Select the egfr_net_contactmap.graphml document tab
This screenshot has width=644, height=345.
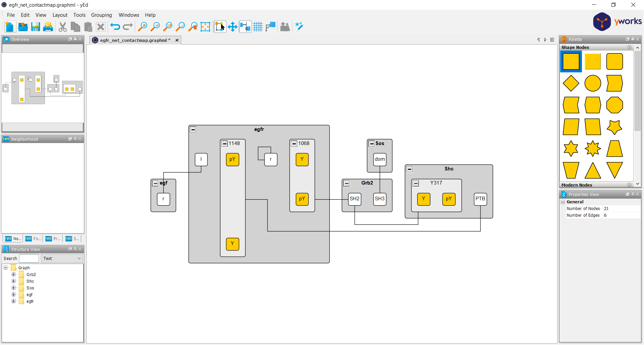coord(133,40)
